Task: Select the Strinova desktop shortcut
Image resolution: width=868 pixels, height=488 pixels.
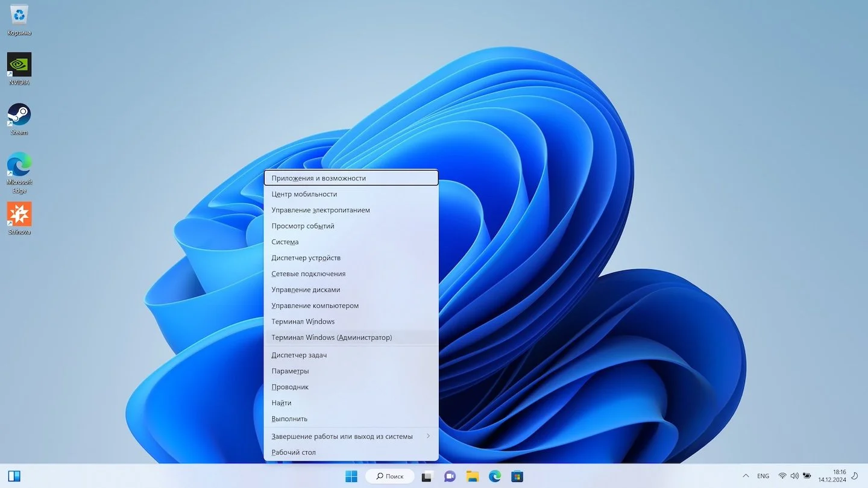Action: (19, 218)
